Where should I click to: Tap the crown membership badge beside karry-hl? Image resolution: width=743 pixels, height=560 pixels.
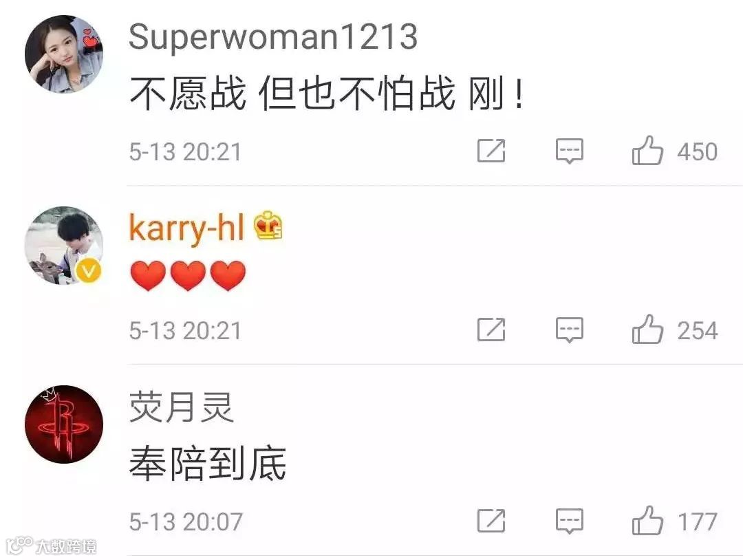(x=268, y=225)
